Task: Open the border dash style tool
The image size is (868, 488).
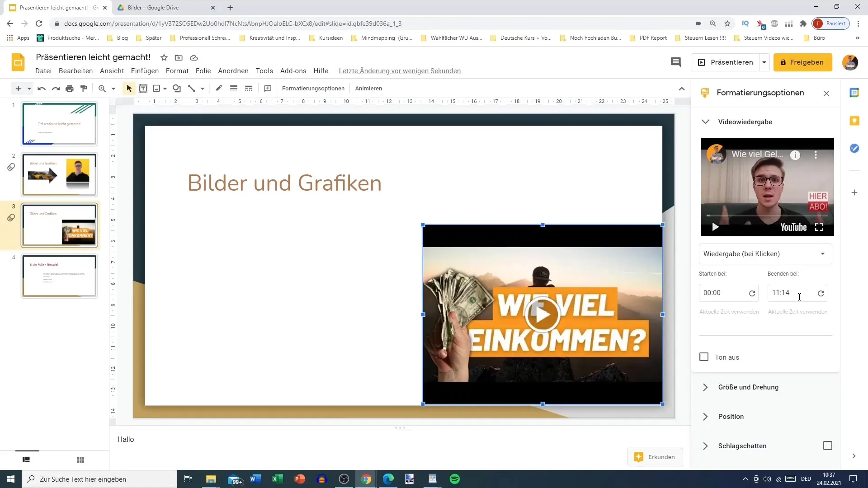Action: click(x=249, y=89)
